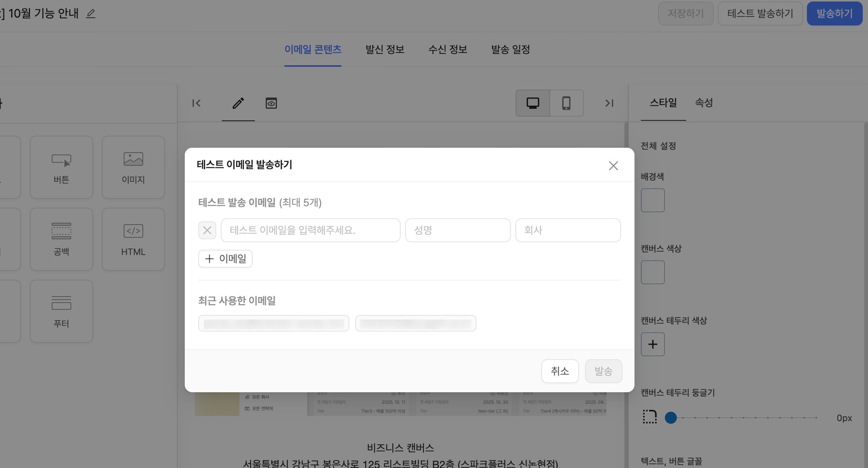Switch to desktop preview view

(x=533, y=103)
